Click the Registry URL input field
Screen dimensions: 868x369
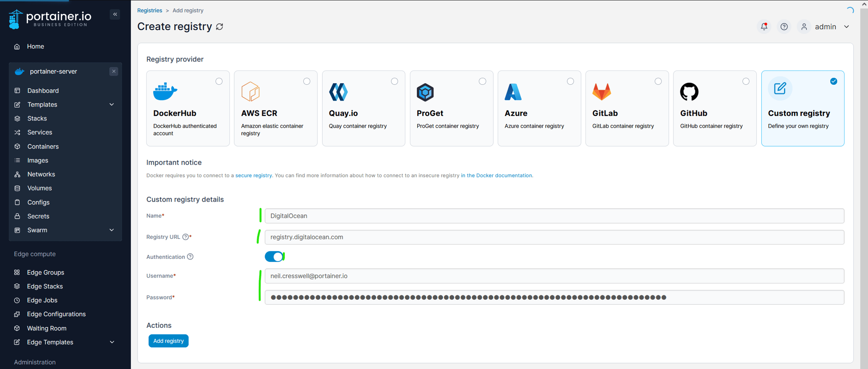click(554, 237)
